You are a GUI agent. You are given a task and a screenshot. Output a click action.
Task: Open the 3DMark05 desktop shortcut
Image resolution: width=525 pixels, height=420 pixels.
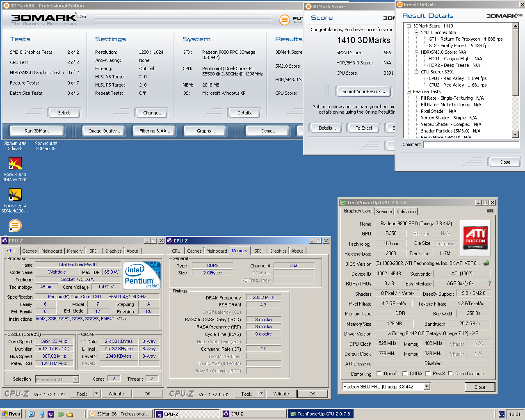pos(46,146)
